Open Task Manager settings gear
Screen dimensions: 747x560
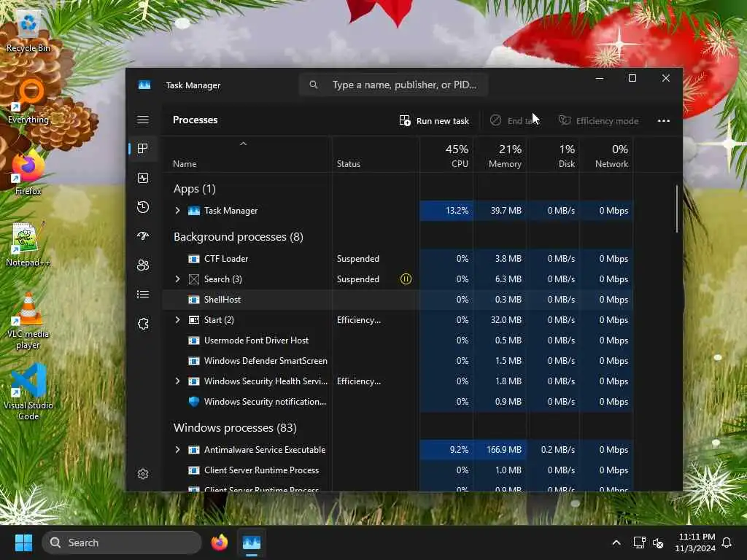coord(143,474)
